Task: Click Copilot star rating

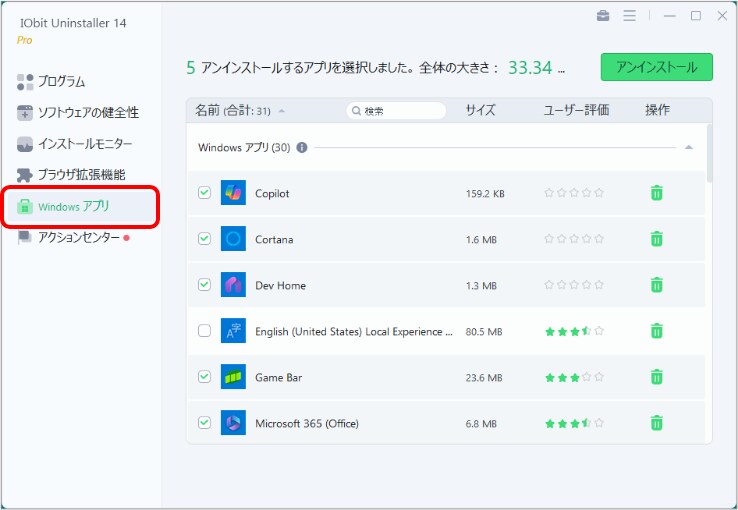Action: pos(574,193)
